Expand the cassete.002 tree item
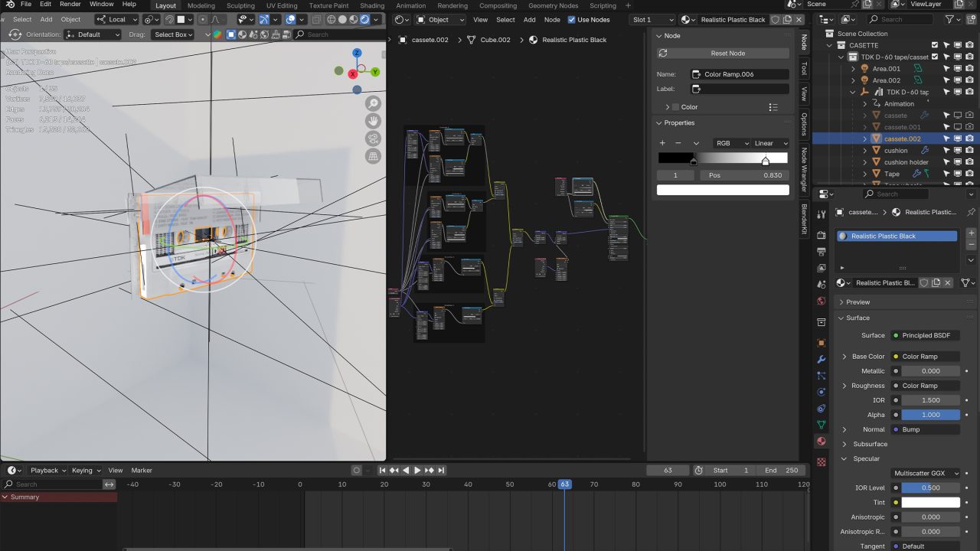The image size is (980, 551). point(866,139)
